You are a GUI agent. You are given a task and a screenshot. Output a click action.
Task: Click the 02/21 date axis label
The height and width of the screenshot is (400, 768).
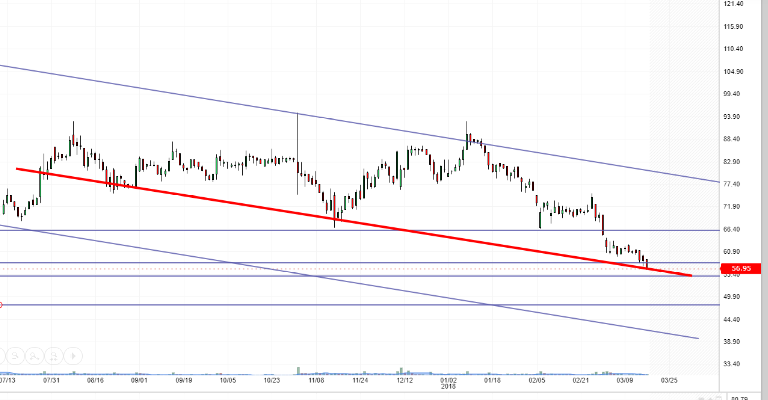pos(581,380)
